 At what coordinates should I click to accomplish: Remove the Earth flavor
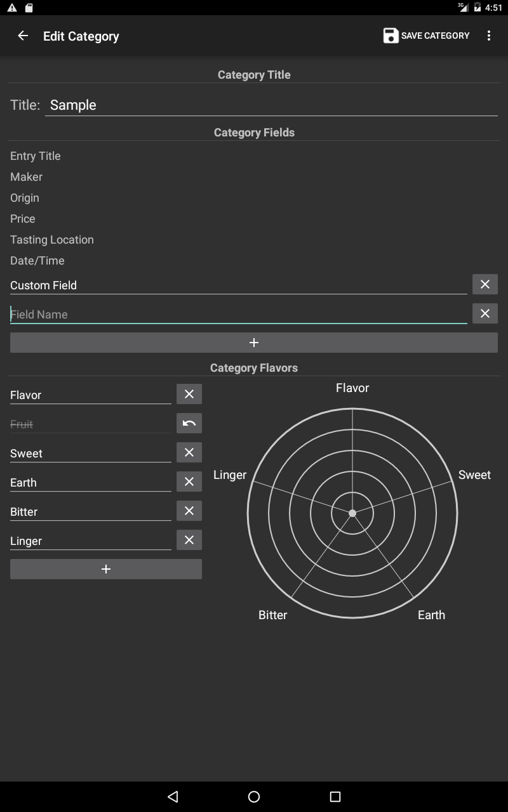point(189,482)
